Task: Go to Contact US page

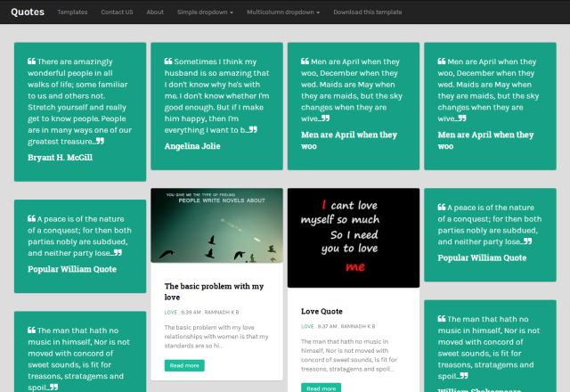Action: click(x=117, y=12)
